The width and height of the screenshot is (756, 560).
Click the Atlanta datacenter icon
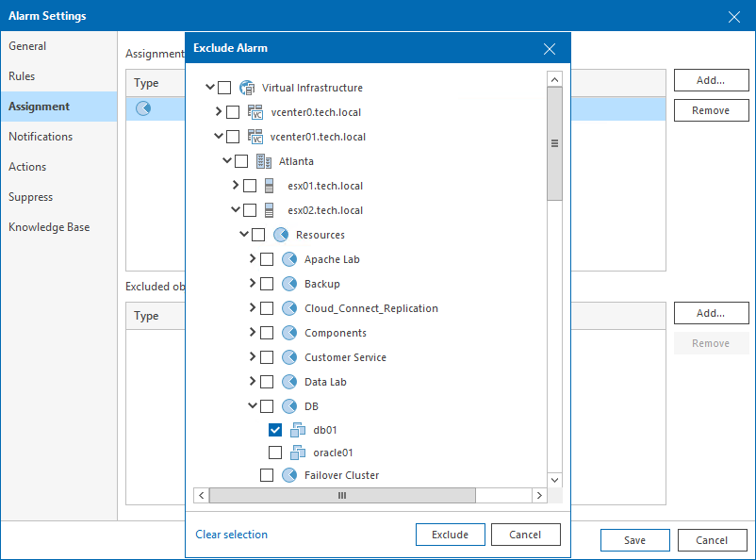pyautogui.click(x=264, y=161)
